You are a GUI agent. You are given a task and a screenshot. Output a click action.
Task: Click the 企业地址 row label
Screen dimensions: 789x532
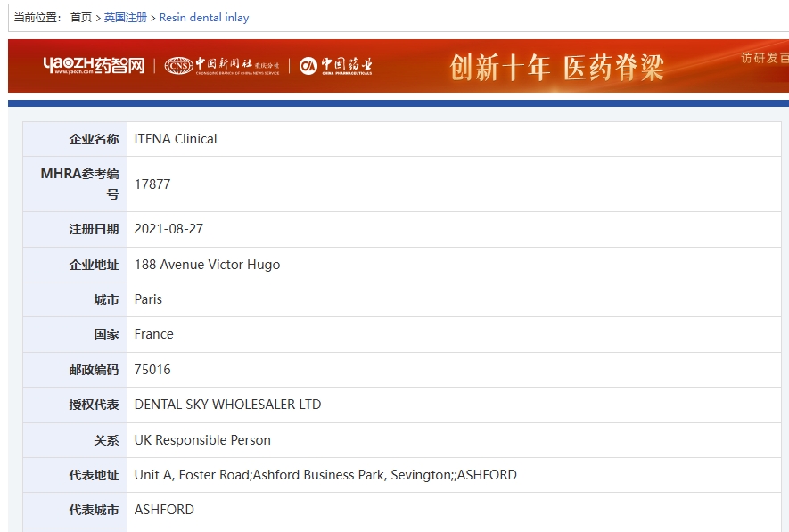pyautogui.click(x=94, y=265)
